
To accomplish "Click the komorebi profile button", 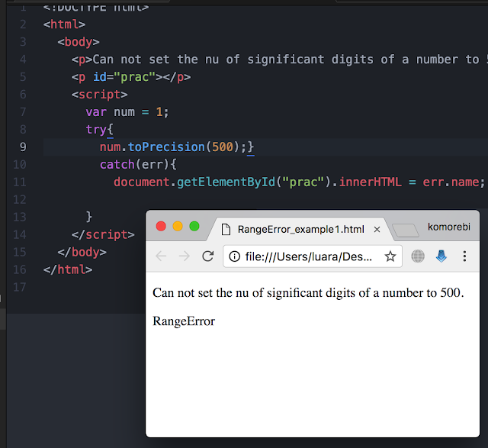I will pos(449,227).
